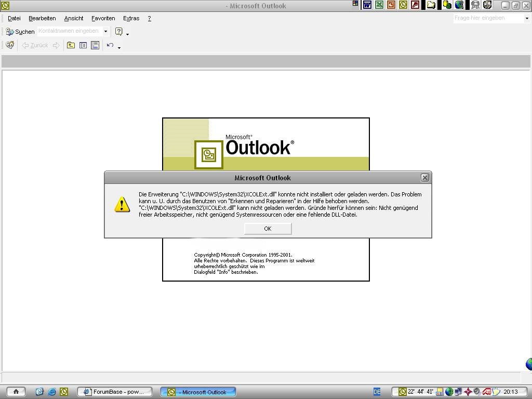Click the yellow-green figures shortcut icon

[447, 5]
